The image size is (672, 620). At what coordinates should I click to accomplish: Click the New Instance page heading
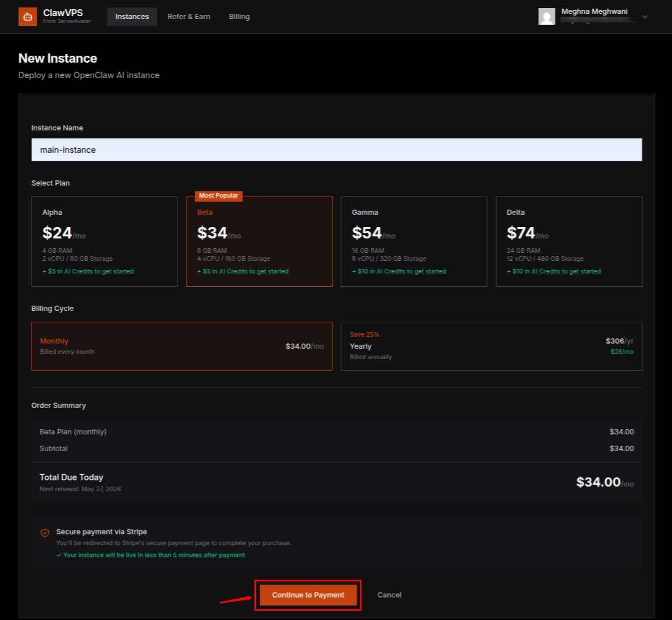click(x=58, y=58)
